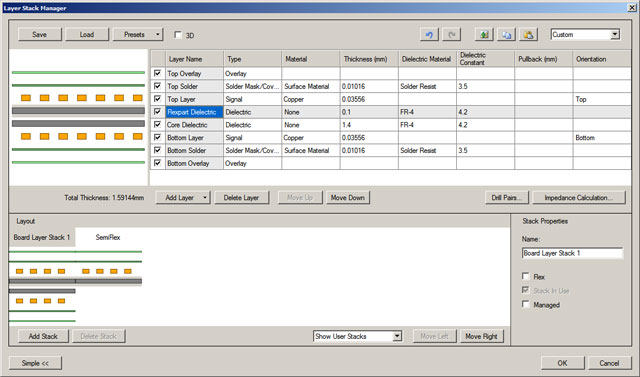Open the Drill Pairs dialog
The width and height of the screenshot is (640, 377).
(507, 197)
